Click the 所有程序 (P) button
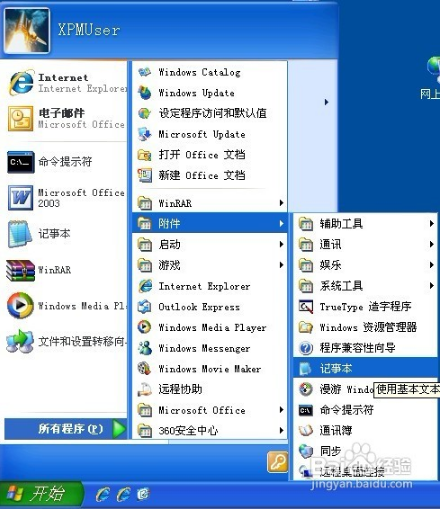440x509 pixels. pyautogui.click(x=66, y=429)
